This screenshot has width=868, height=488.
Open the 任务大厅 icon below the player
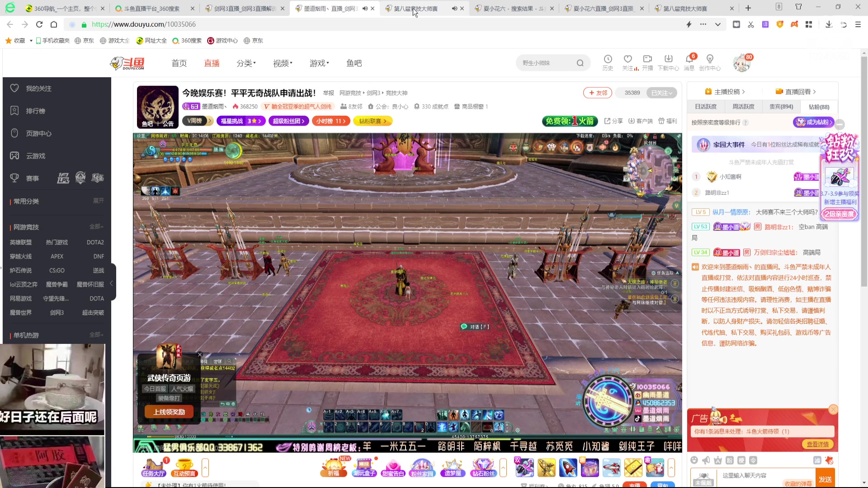[x=153, y=468]
